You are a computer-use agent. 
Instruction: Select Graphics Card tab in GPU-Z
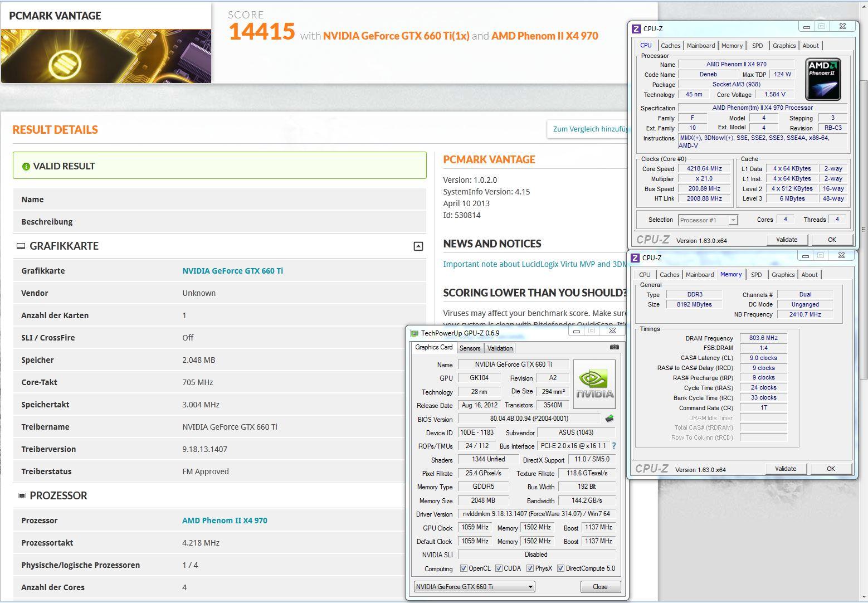click(x=434, y=347)
